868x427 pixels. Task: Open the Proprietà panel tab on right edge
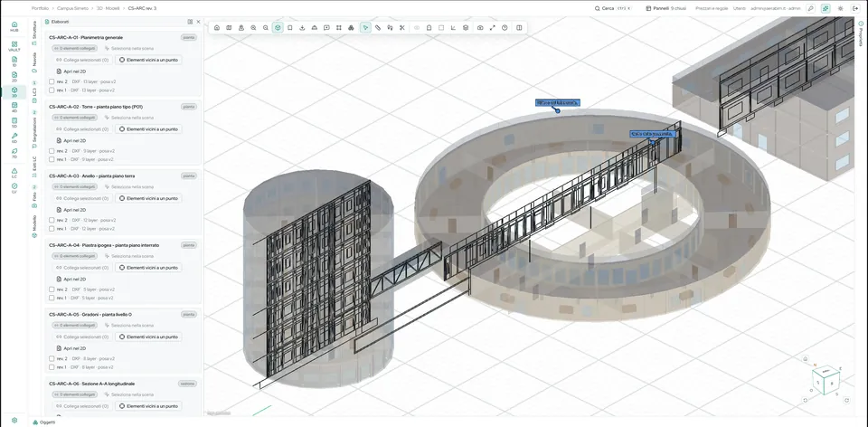861,33
